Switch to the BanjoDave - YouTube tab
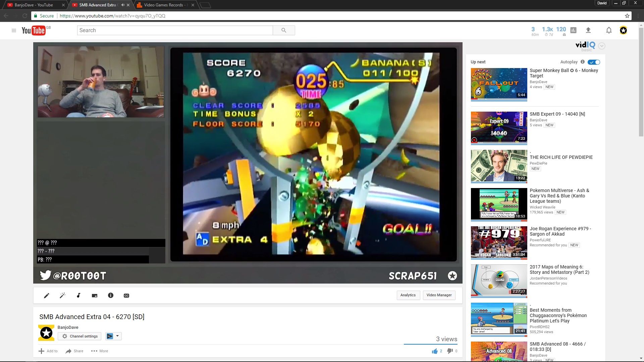Screen dimensions: 644x362 tap(34, 5)
